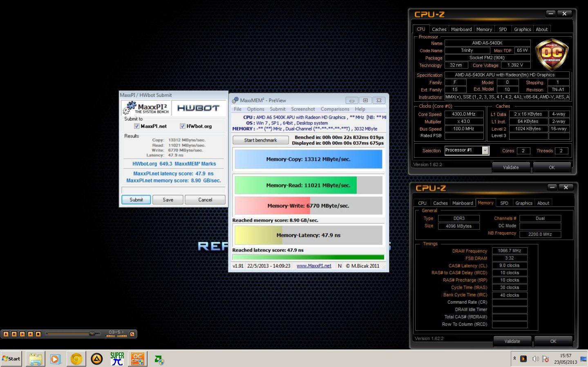Switch to Caches tab in top CPU-Z window
The image size is (588, 367).
pyautogui.click(x=439, y=29)
